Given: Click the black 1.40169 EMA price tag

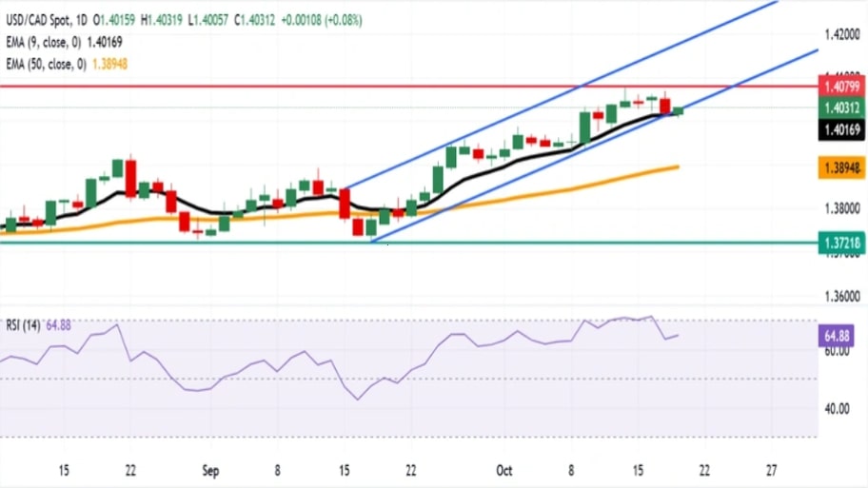Looking at the screenshot, I should point(841,129).
